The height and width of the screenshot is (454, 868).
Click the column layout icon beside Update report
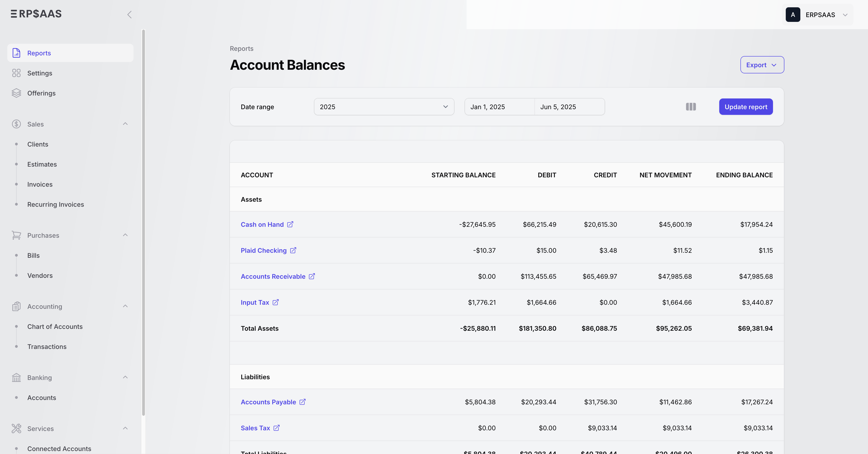(x=691, y=107)
